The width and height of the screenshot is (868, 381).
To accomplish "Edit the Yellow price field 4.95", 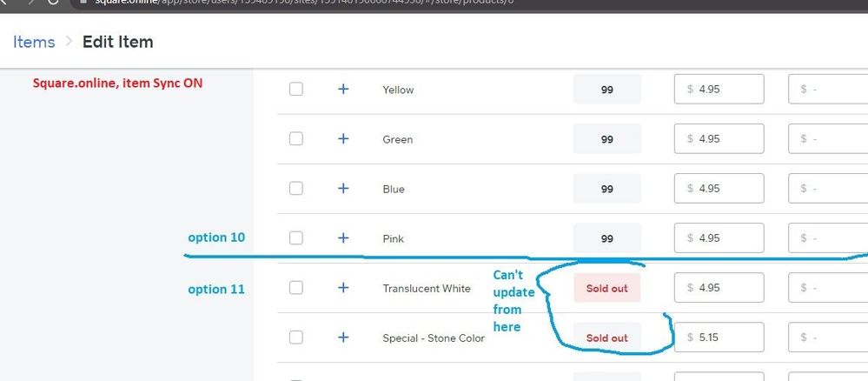I will [719, 90].
